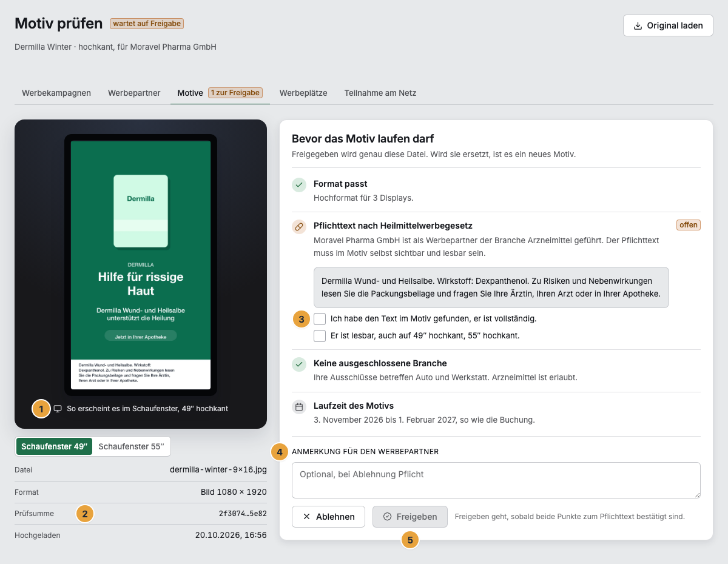Click the 'Motiv prüfen' page title
This screenshot has width=728, height=564.
tap(59, 24)
